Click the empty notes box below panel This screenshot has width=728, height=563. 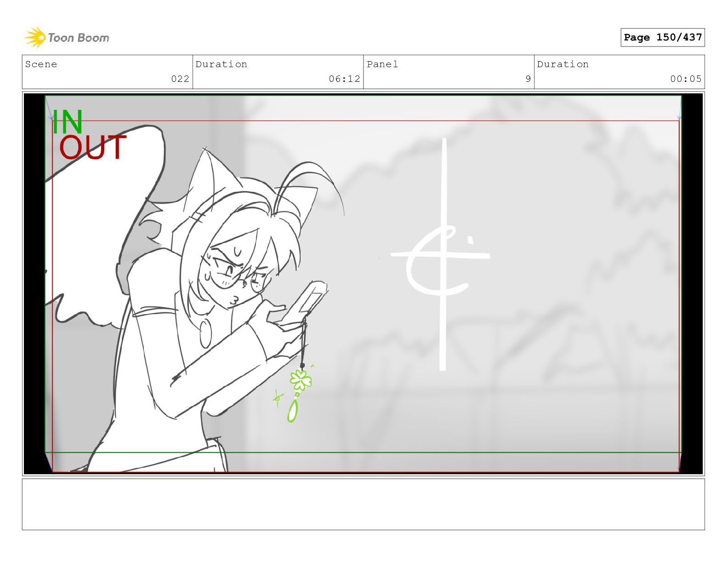pyautogui.click(x=363, y=504)
